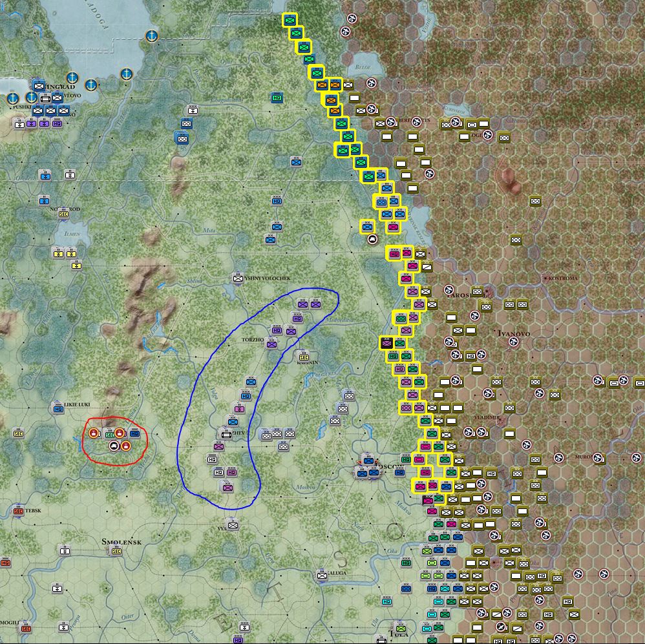Select the white infantry counter at Vyazma

click(x=233, y=525)
